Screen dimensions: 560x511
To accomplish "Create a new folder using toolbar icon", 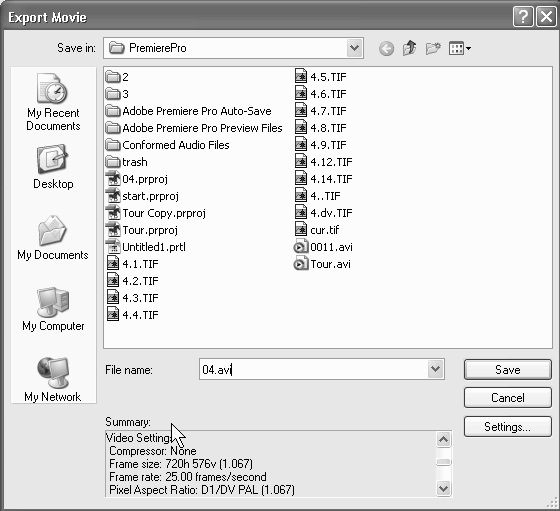I will (433, 48).
